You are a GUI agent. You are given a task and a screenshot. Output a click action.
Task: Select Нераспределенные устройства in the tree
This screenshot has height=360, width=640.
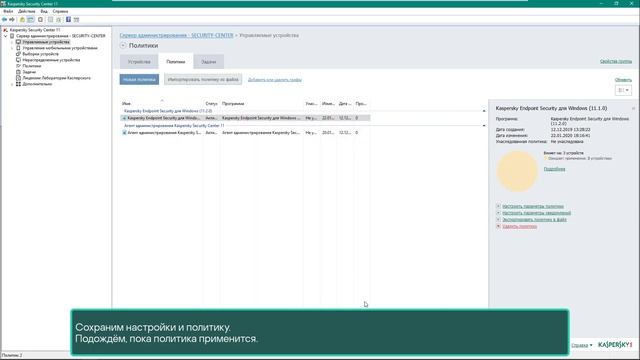coord(51,60)
